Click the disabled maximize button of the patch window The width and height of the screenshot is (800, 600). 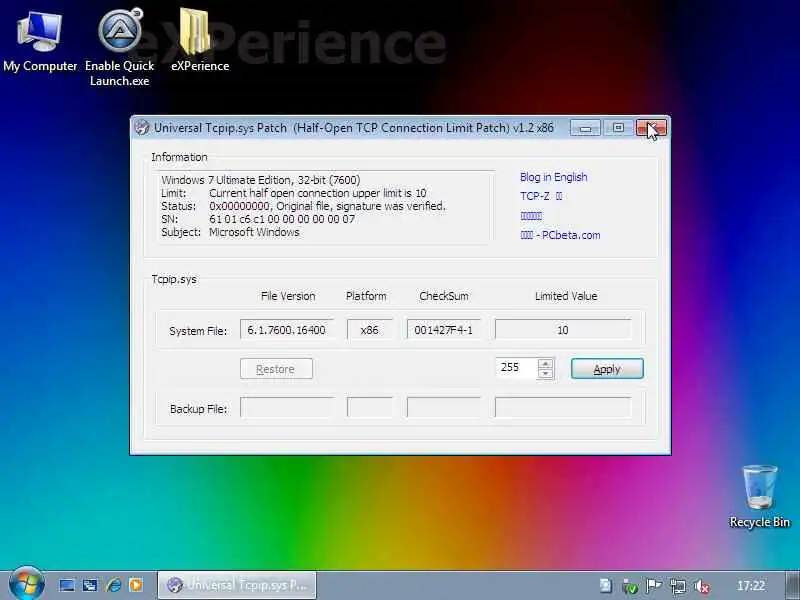[618, 128]
